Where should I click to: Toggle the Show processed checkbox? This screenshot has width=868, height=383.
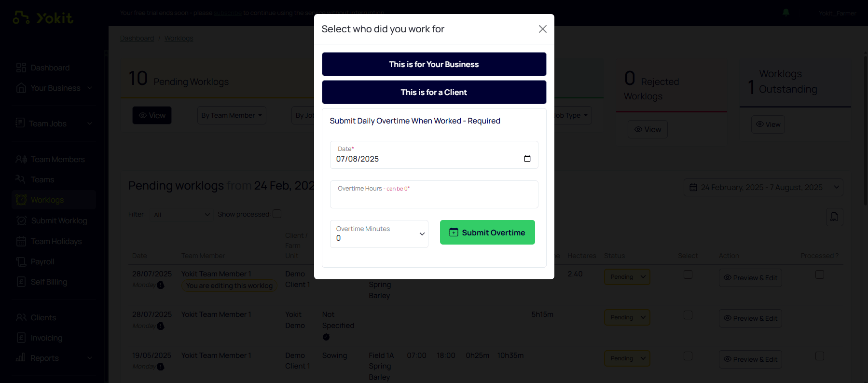click(277, 214)
